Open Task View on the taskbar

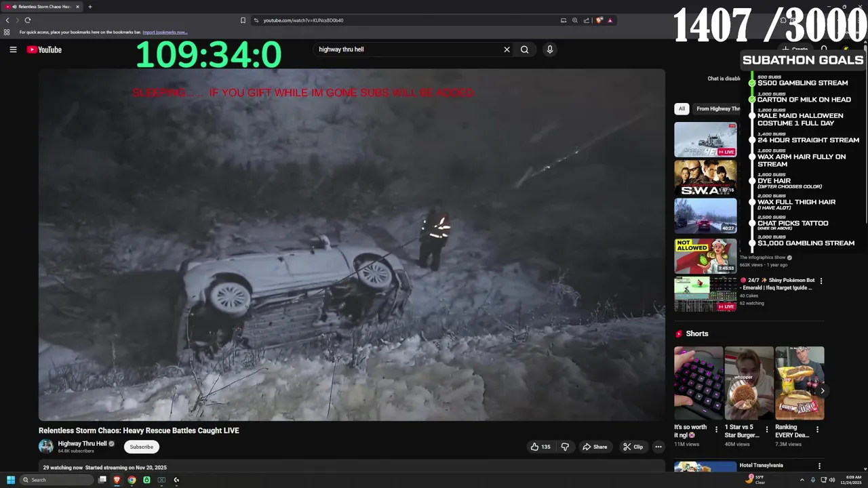coord(102,480)
